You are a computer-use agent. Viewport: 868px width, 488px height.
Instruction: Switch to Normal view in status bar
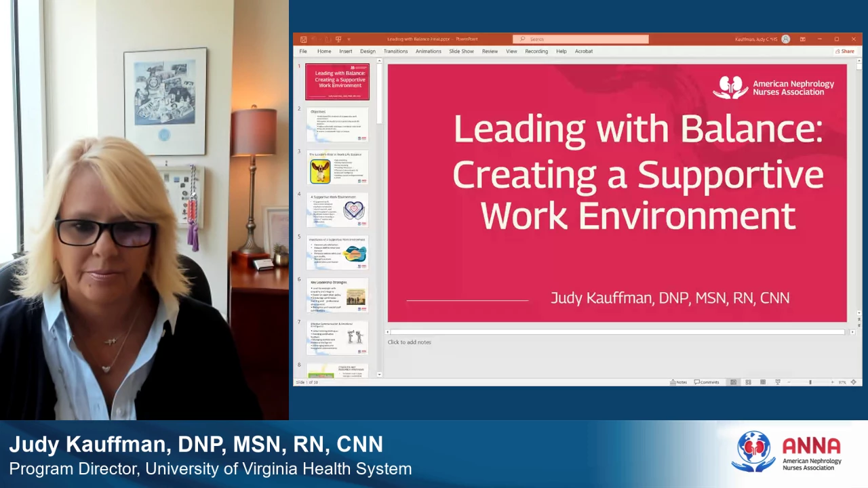click(733, 382)
